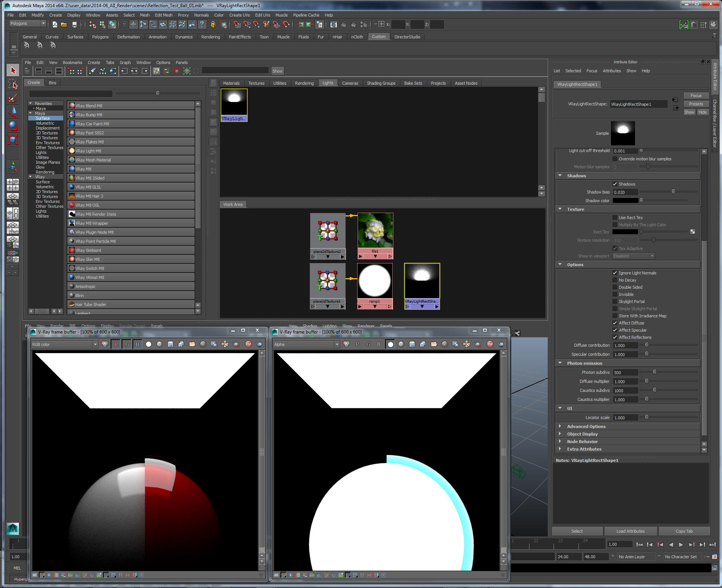
Task: Switch to the Bins tab
Action: [x=52, y=83]
